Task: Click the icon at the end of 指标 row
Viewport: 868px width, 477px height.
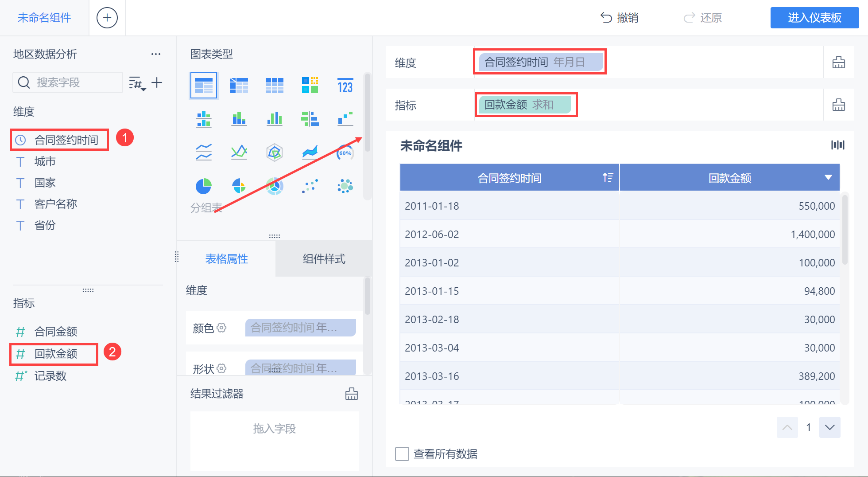Action: pos(839,105)
